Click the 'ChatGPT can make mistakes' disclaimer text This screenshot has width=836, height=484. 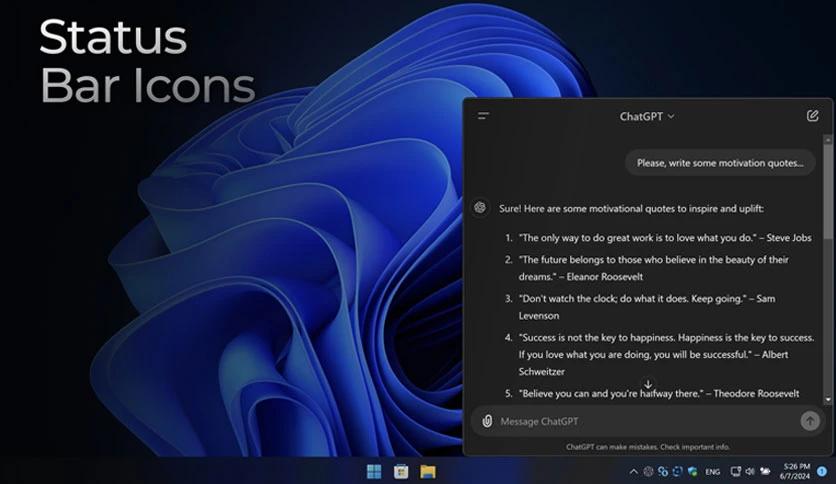click(x=648, y=447)
